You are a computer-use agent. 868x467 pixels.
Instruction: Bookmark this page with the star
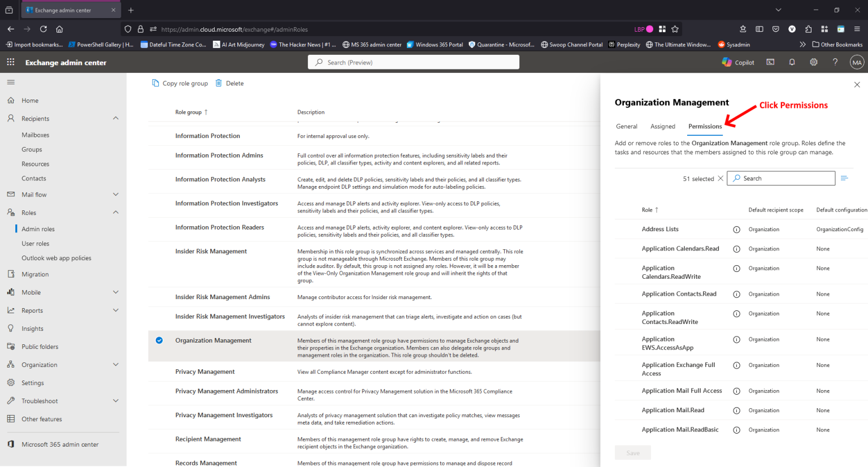point(675,29)
